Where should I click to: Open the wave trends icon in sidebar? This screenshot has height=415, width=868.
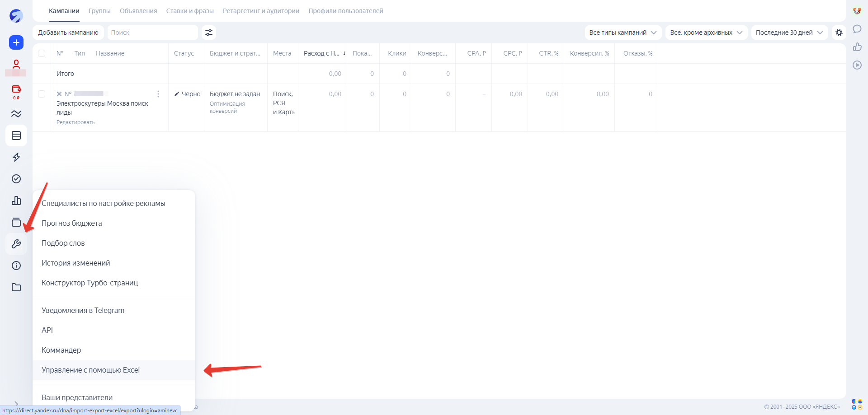pyautogui.click(x=16, y=114)
